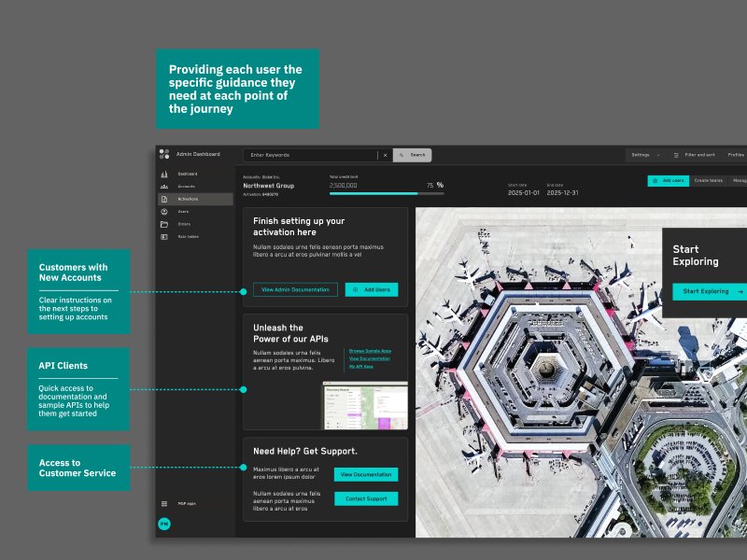Clear the search field with X icon
Screen dimensions: 747x560
[x=386, y=155]
